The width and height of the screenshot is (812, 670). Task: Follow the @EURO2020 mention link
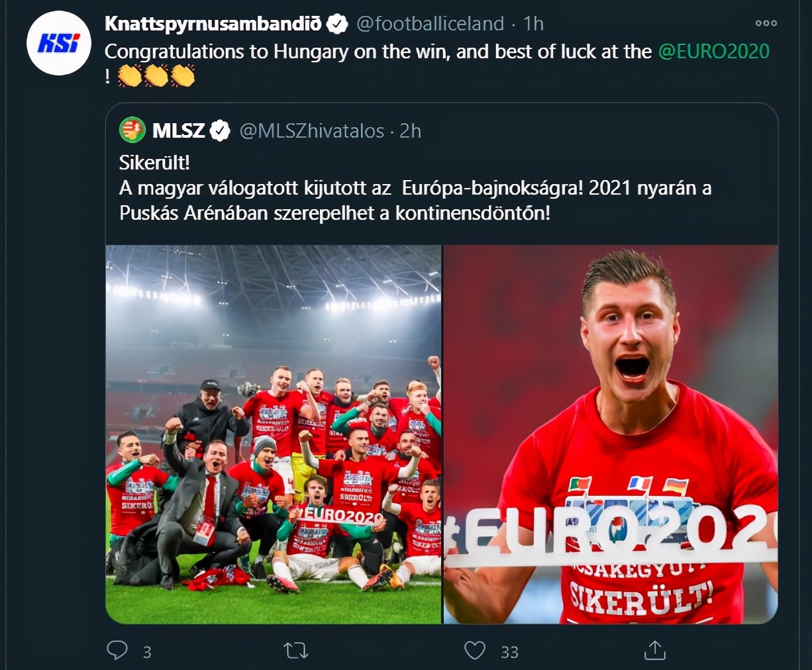pos(714,52)
